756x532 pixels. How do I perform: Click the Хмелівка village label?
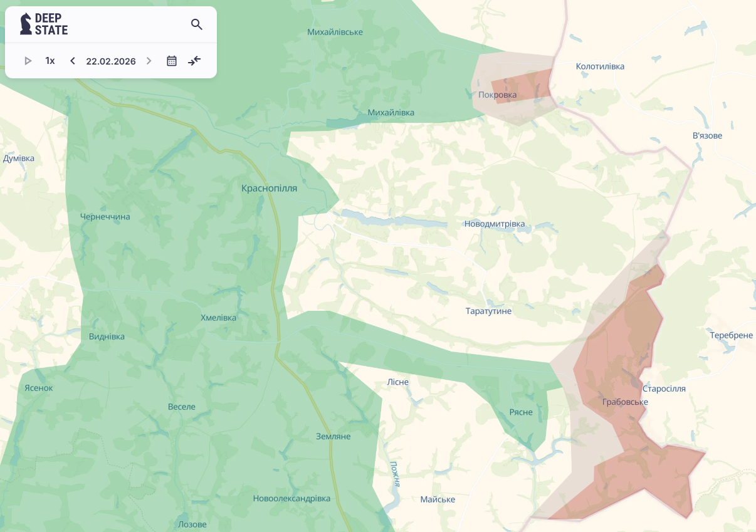click(x=218, y=318)
